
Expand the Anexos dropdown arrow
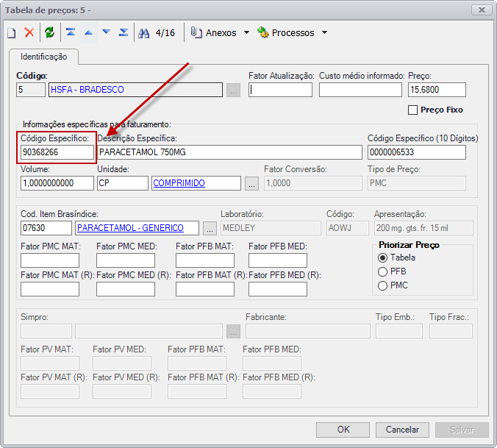tap(246, 32)
